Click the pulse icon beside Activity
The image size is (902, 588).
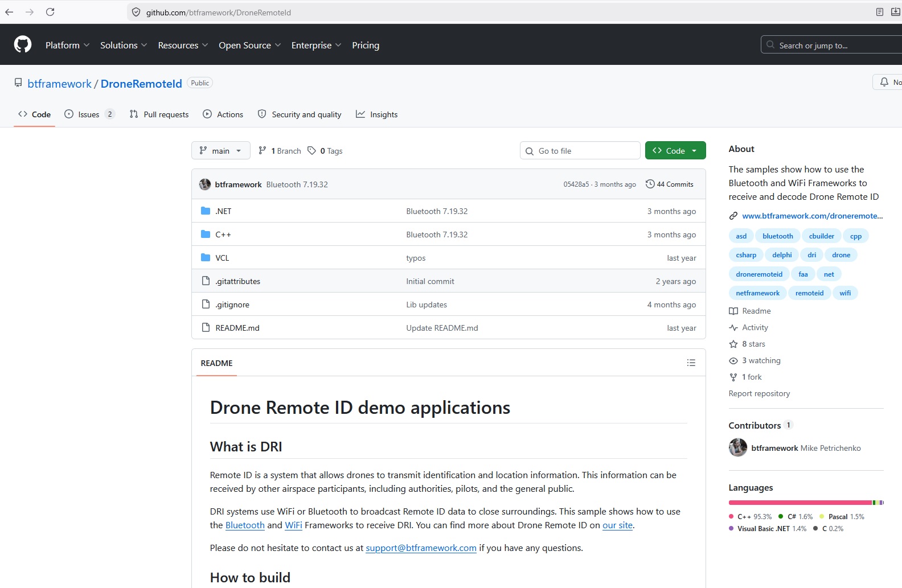click(x=733, y=327)
